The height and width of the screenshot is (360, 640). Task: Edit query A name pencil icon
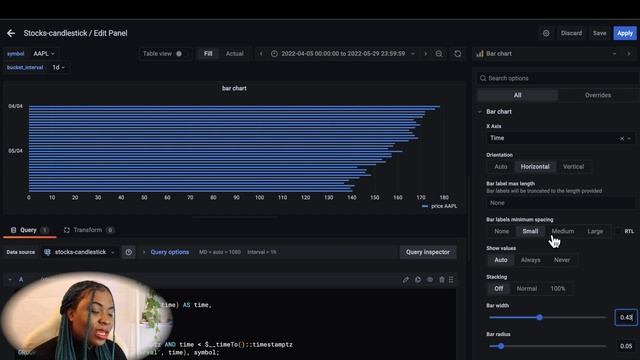(x=405, y=280)
